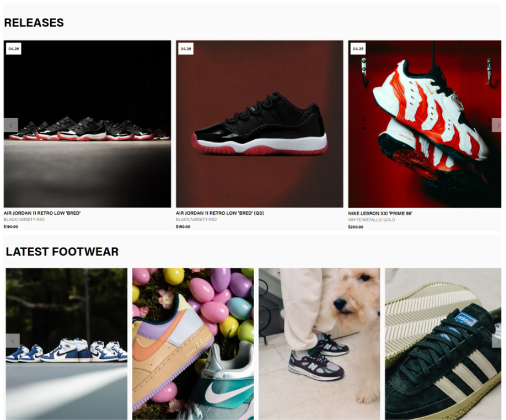Image resolution: width=506 pixels, height=420 pixels.
Task: Open the blue Jordan 1 sneakers footwear tile
Action: click(66, 344)
